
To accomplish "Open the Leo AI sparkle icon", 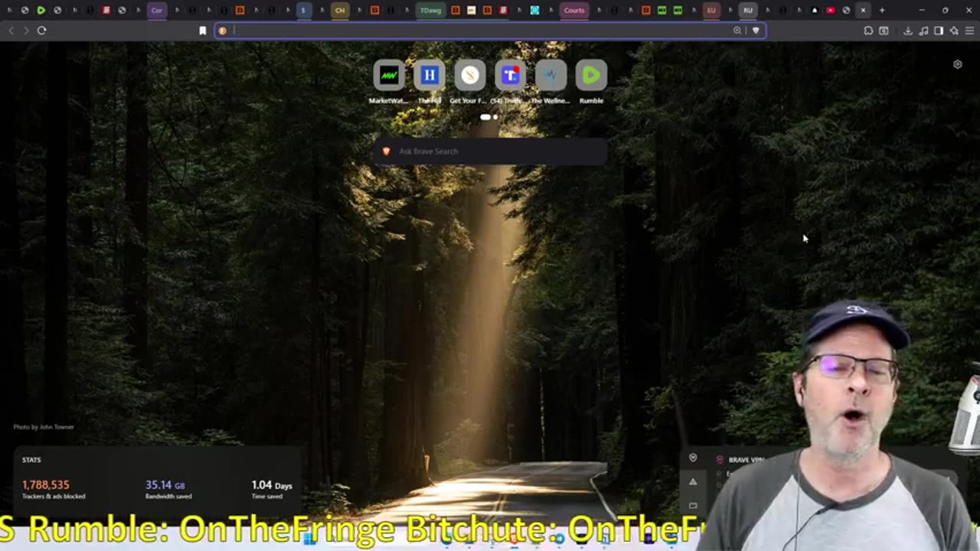I will click(x=954, y=31).
